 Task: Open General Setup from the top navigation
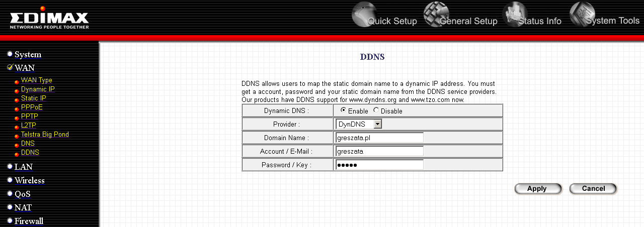click(468, 21)
